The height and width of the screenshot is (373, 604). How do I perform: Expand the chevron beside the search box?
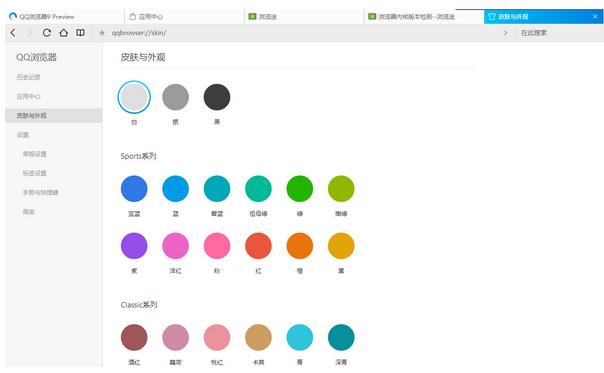(x=505, y=33)
